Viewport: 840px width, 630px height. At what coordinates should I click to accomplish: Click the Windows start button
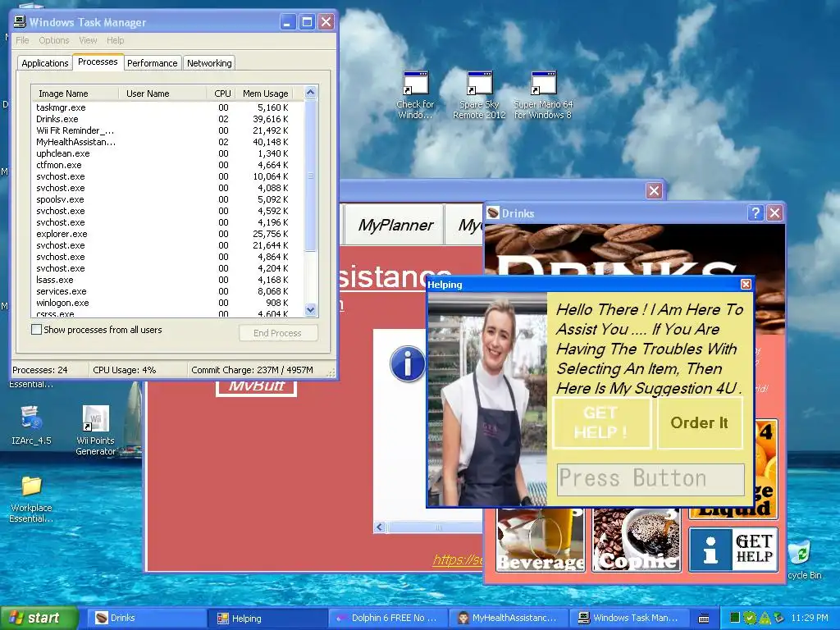tap(39, 619)
